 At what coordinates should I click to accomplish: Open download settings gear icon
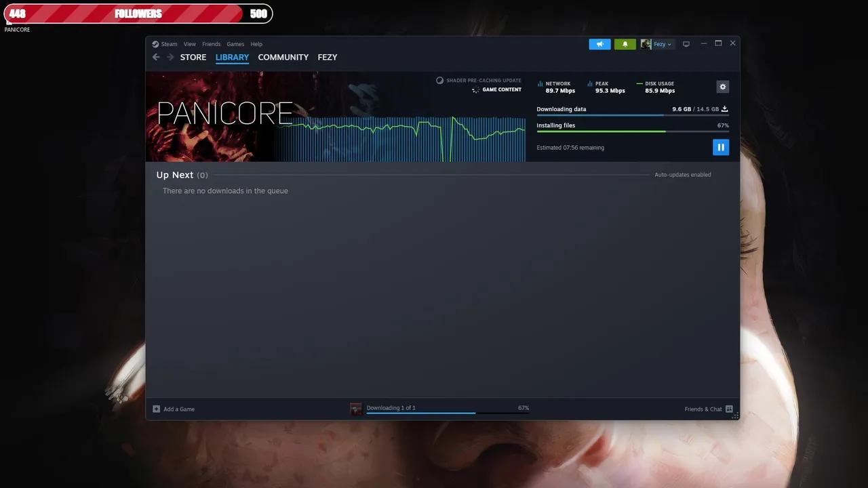click(723, 87)
